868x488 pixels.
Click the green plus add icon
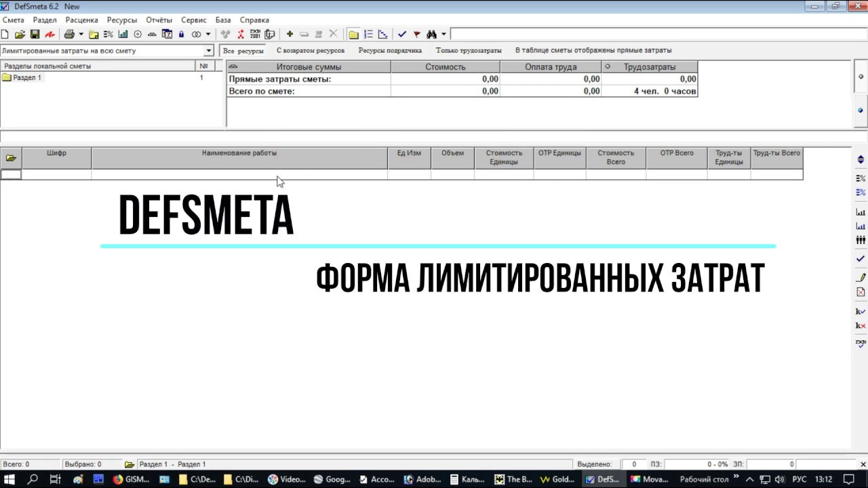pyautogui.click(x=290, y=34)
